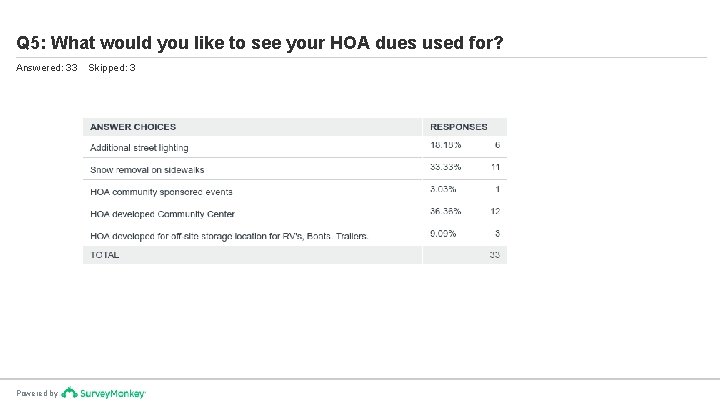Click the TOTAL row label
Image resolution: width=720 pixels, height=405 pixels.
[105, 255]
